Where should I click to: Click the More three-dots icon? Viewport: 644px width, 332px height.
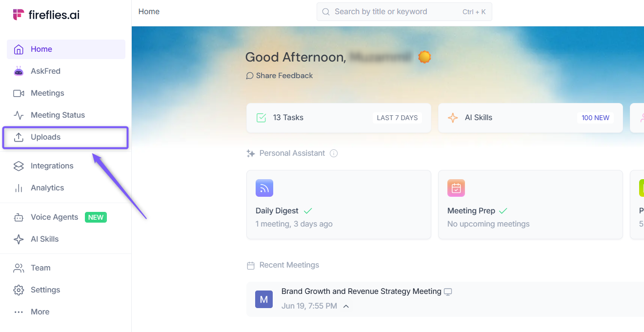(x=19, y=312)
